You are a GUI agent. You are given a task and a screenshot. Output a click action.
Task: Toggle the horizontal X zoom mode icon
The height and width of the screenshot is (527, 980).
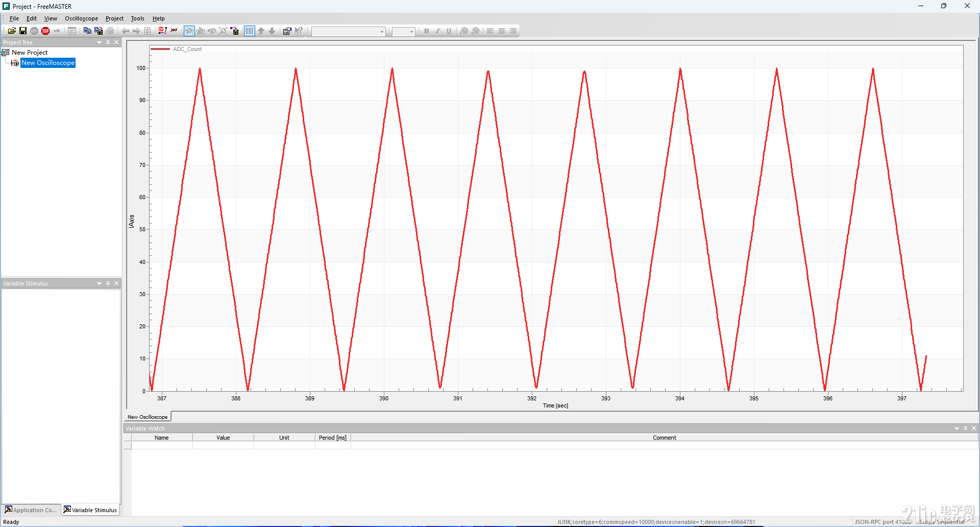pyautogui.click(x=189, y=31)
